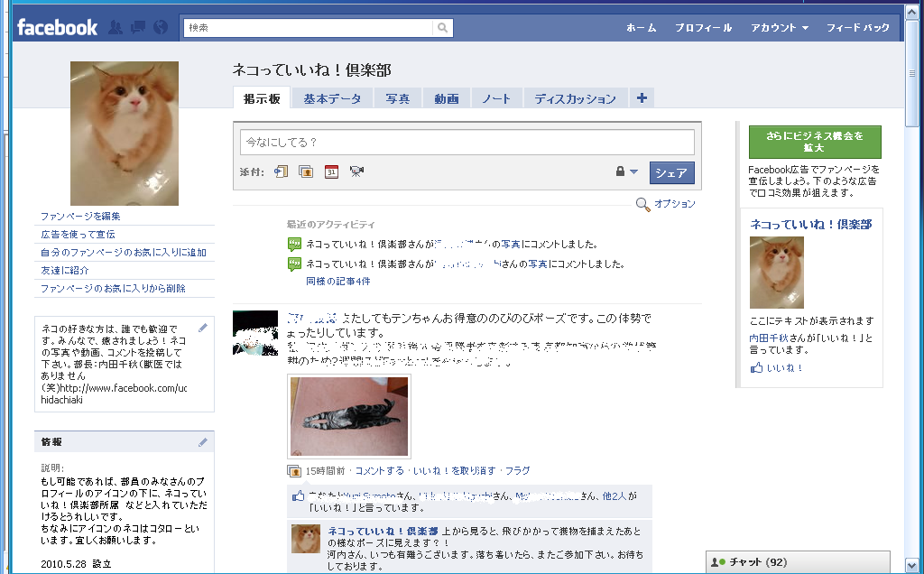
Task: Open the オプション link
Action: coord(675,204)
